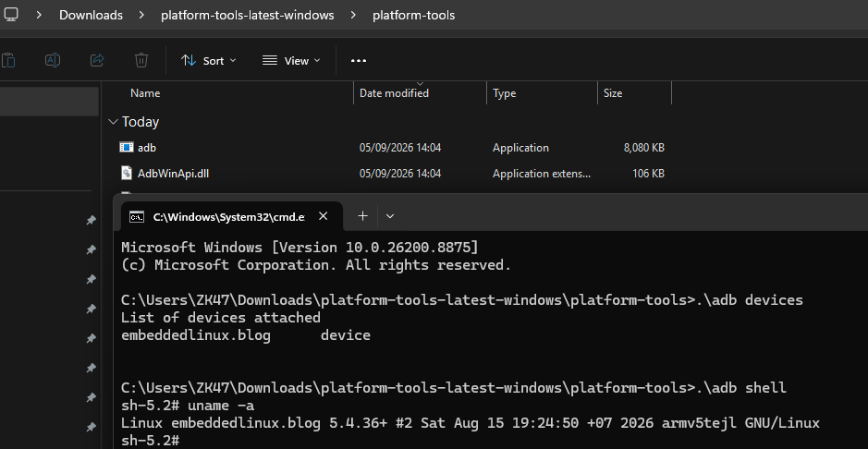Screen dimensions: 868x449
Task: Navigate to Downloads in the breadcrumb
Action: tap(91, 15)
